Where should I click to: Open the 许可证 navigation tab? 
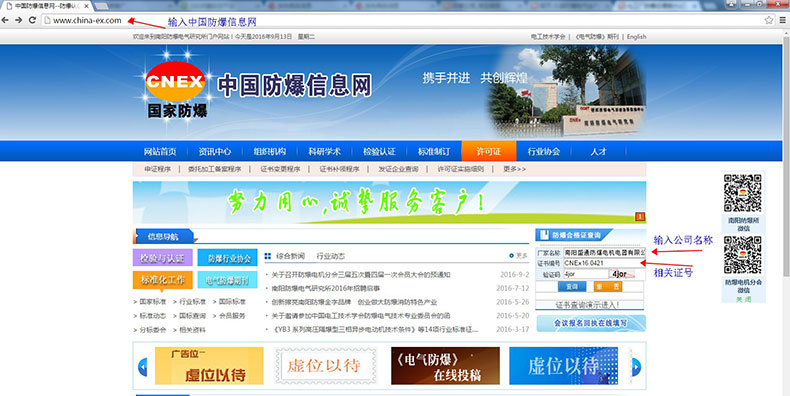point(489,151)
